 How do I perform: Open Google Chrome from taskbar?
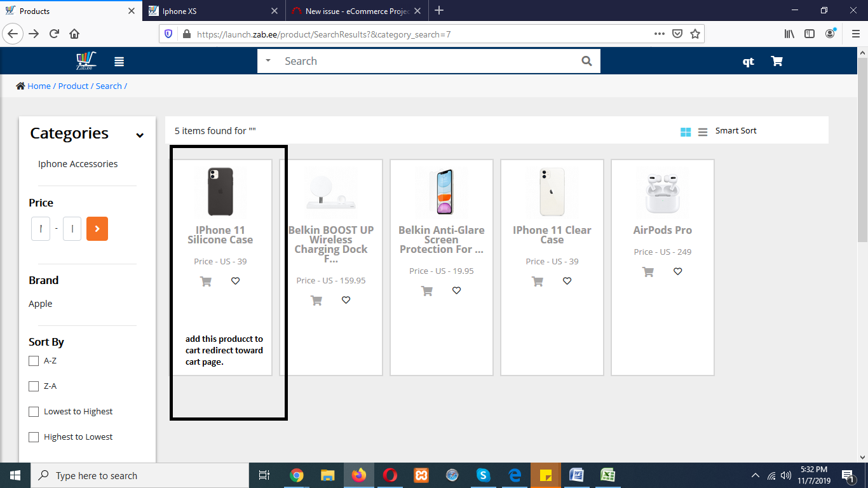[296, 475]
